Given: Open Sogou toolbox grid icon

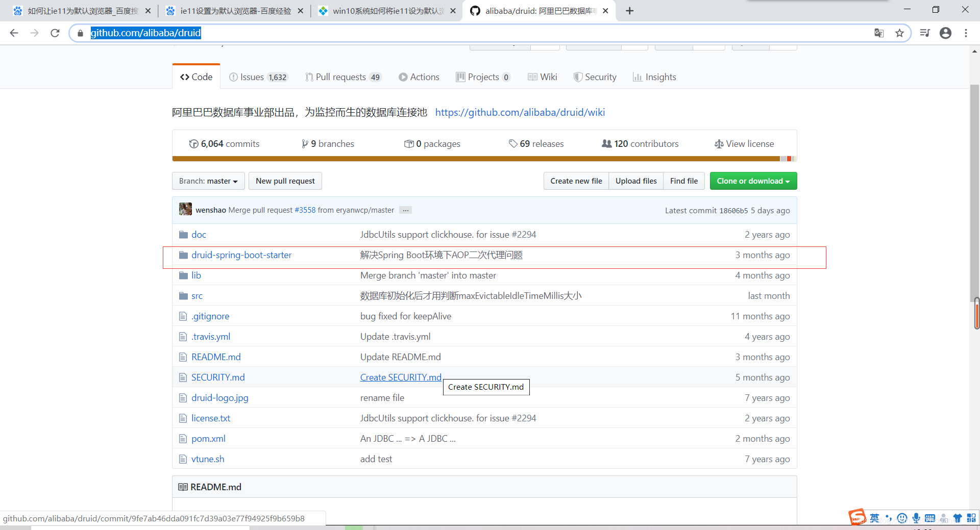Looking at the screenshot, I should coord(971,518).
